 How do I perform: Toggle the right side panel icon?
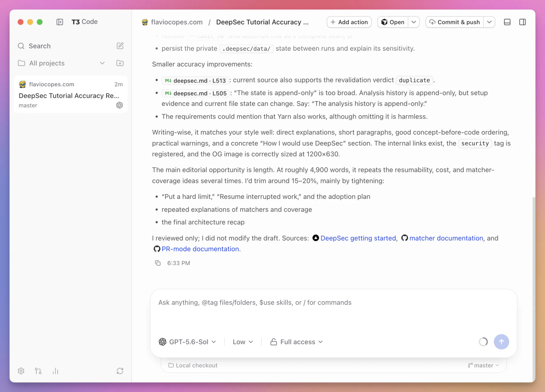click(x=522, y=22)
